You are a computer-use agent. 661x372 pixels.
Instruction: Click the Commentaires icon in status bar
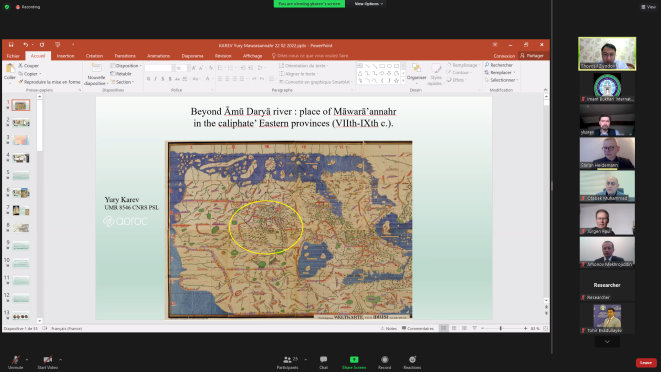[404, 328]
